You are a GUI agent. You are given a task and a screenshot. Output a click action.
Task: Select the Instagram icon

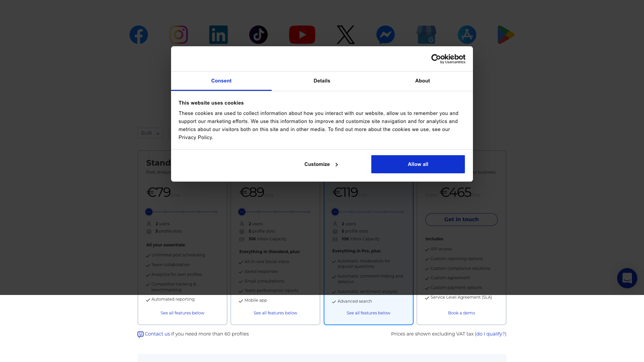(x=178, y=35)
